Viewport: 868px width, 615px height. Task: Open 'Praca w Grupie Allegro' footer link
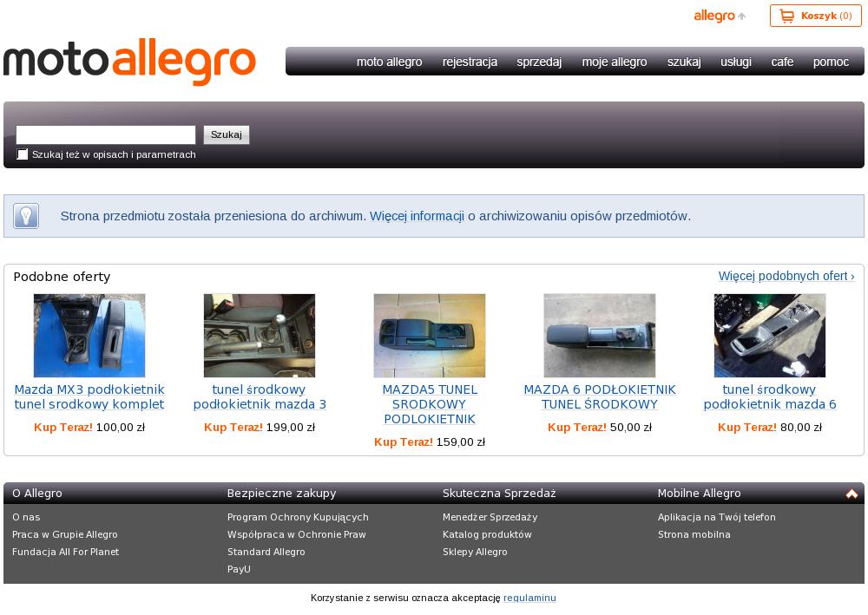pyautogui.click(x=65, y=534)
